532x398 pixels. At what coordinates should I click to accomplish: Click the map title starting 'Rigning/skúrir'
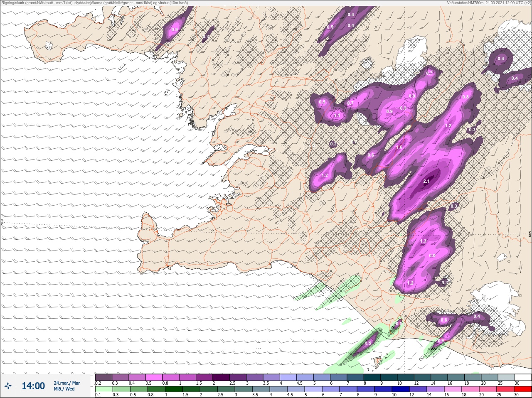95,3
